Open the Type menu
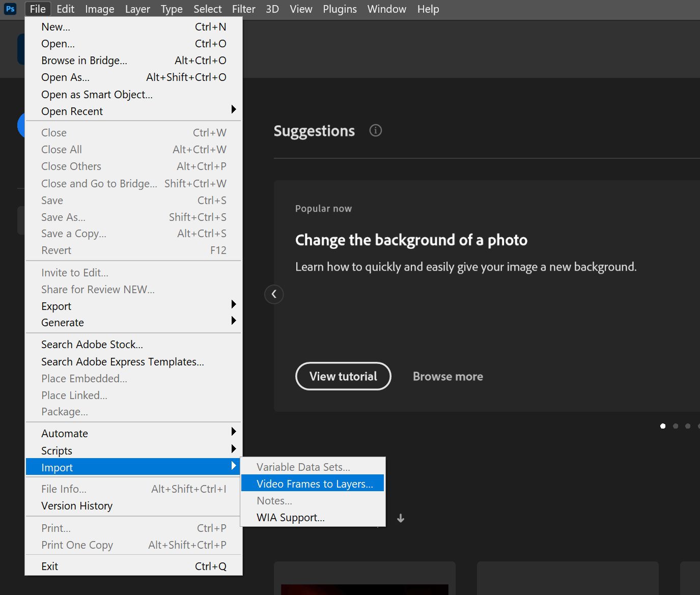 tap(172, 9)
